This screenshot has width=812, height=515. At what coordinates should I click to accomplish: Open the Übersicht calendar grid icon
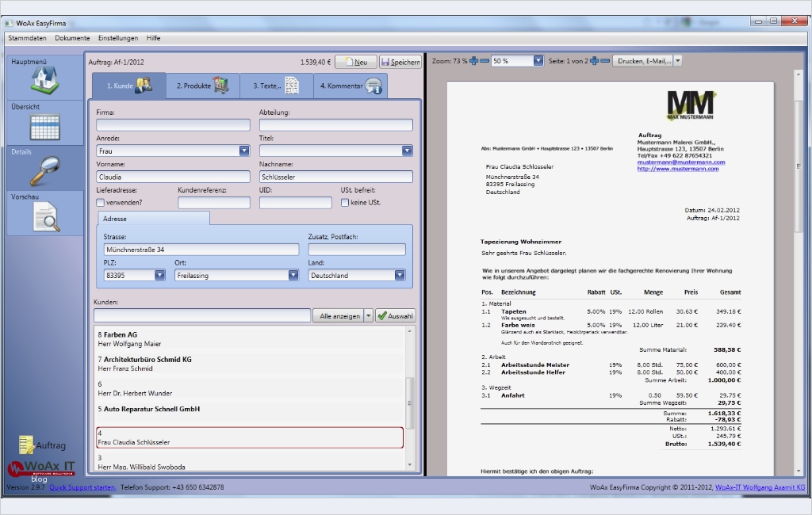(45, 127)
